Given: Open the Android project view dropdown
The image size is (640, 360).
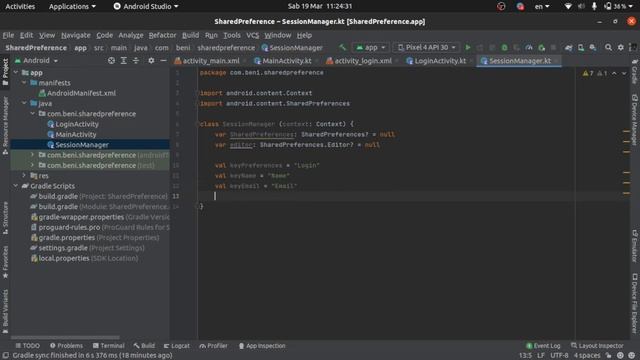Looking at the screenshot, I should [36, 60].
